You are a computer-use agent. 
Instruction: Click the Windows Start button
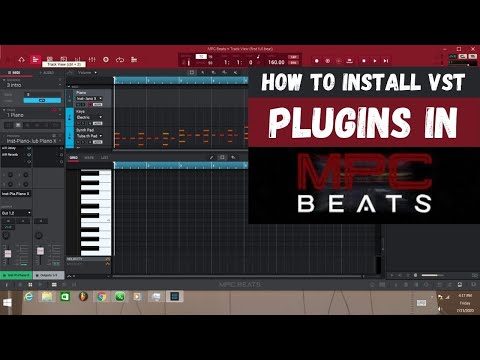[7, 303]
